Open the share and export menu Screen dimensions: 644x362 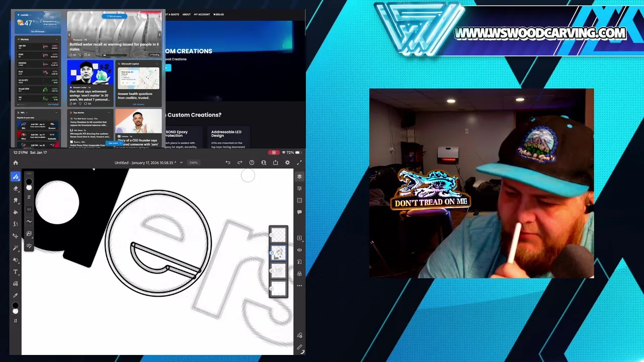click(x=275, y=162)
